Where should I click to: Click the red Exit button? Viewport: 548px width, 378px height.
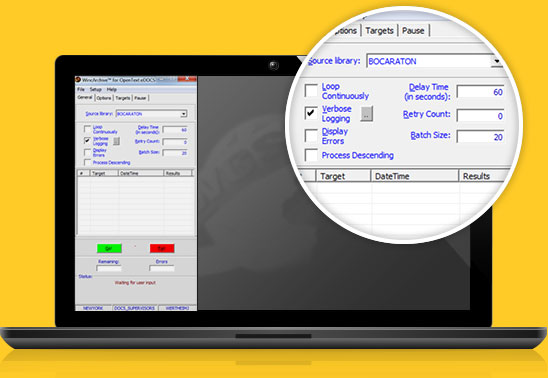(162, 248)
